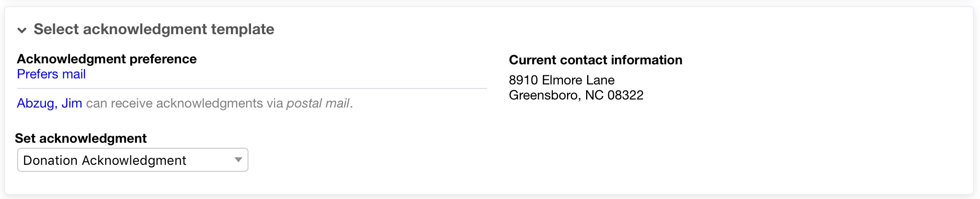Image resolution: width=980 pixels, height=199 pixels.
Task: Click the Current contact information heading
Action: 596,60
